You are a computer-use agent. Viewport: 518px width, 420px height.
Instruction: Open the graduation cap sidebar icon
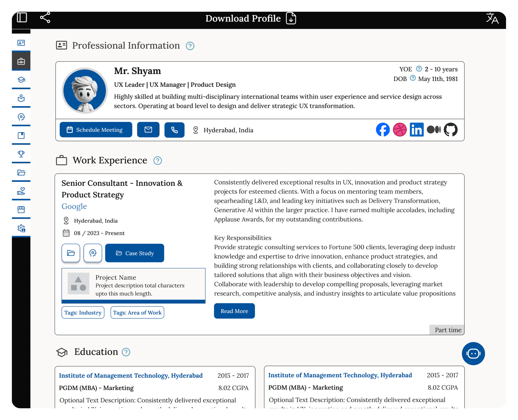tap(21, 80)
